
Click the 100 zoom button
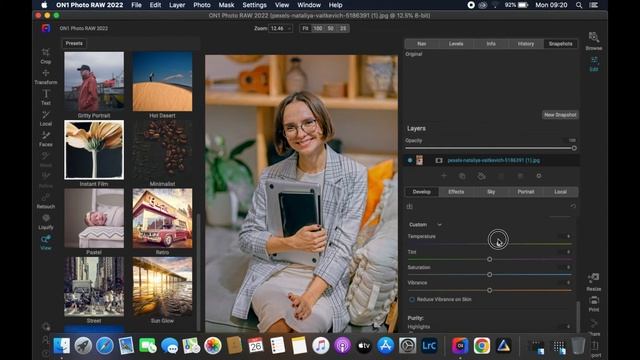pos(318,28)
